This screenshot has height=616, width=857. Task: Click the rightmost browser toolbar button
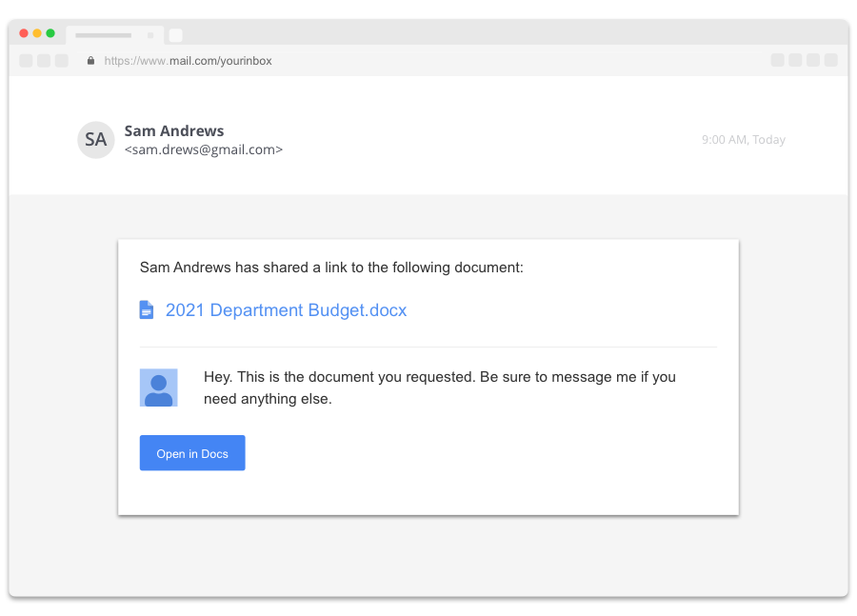click(830, 60)
